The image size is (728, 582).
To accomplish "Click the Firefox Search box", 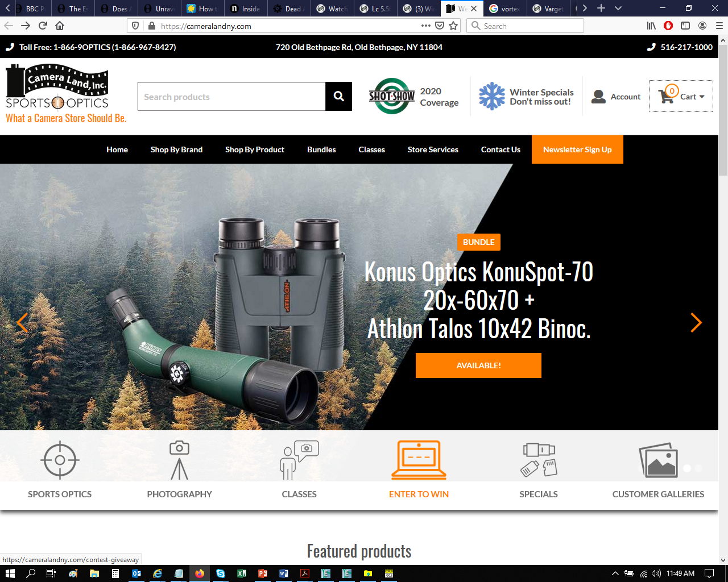I will (525, 26).
